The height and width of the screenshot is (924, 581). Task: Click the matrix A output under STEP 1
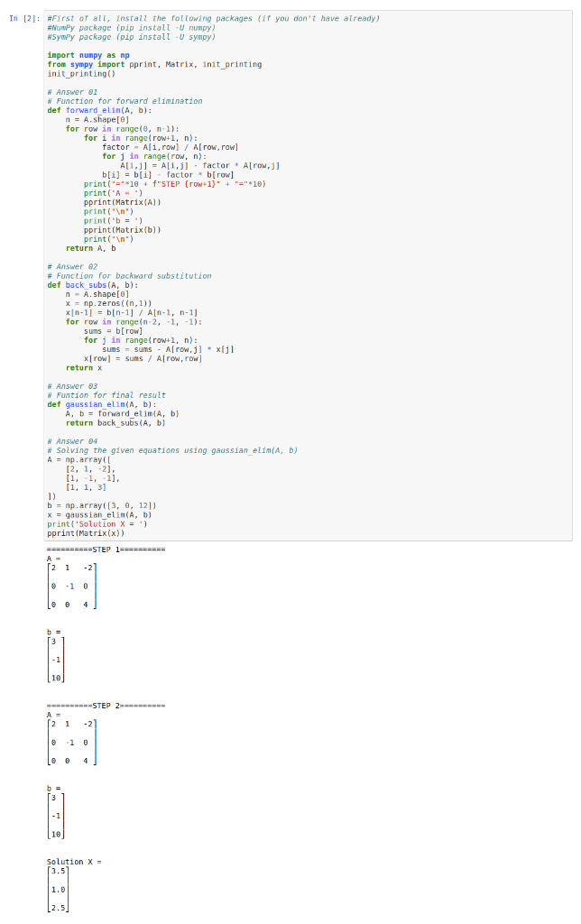(x=71, y=586)
